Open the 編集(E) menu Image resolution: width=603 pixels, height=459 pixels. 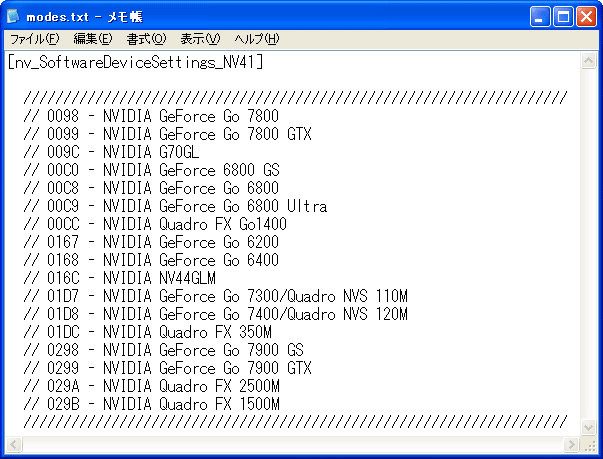pyautogui.click(x=92, y=39)
